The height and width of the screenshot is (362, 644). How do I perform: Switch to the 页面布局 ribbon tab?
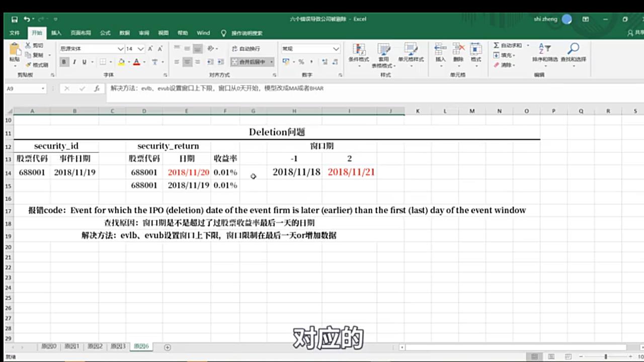(x=80, y=33)
